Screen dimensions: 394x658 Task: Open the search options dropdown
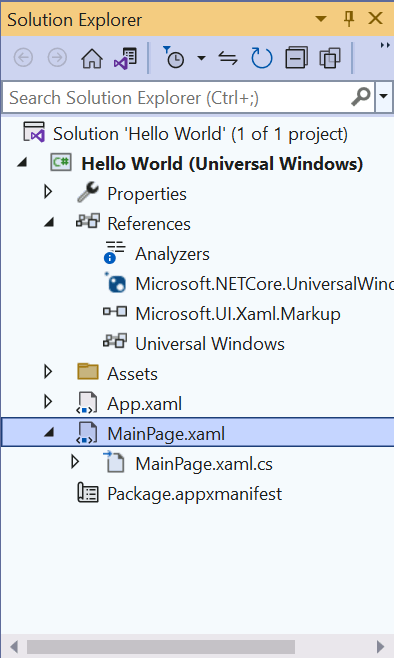384,97
